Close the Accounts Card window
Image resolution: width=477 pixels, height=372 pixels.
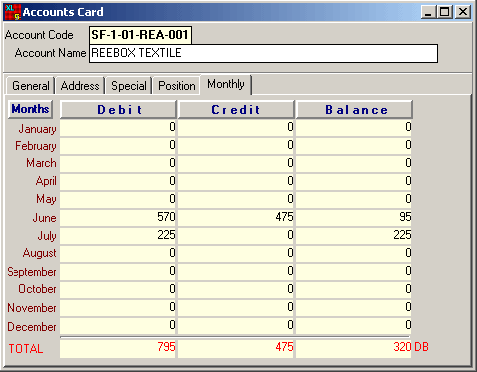coord(463,12)
